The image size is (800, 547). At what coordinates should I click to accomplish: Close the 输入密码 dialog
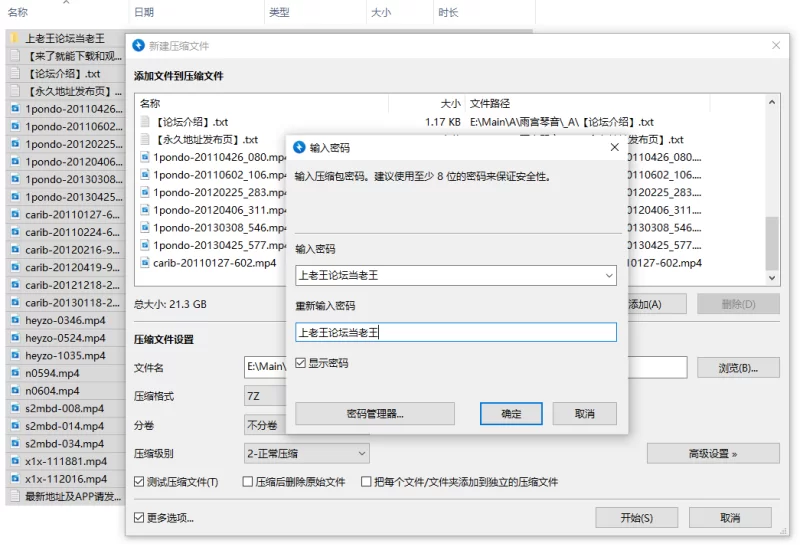pyautogui.click(x=614, y=147)
